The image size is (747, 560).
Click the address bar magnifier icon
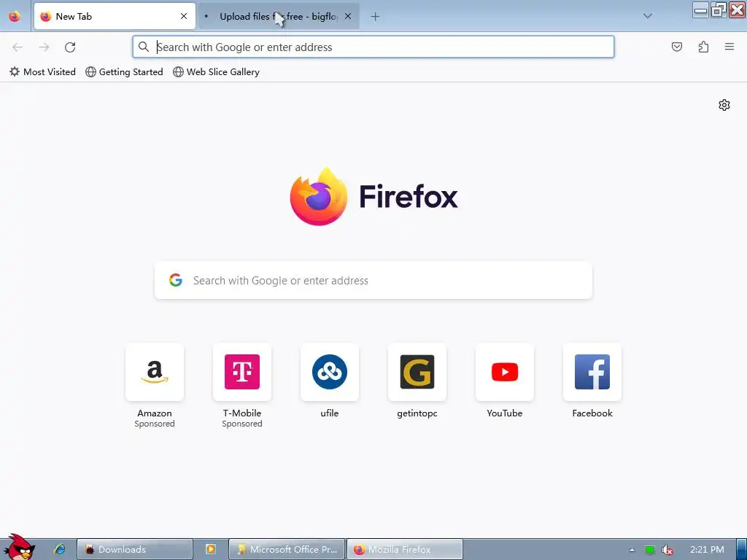coord(144,47)
